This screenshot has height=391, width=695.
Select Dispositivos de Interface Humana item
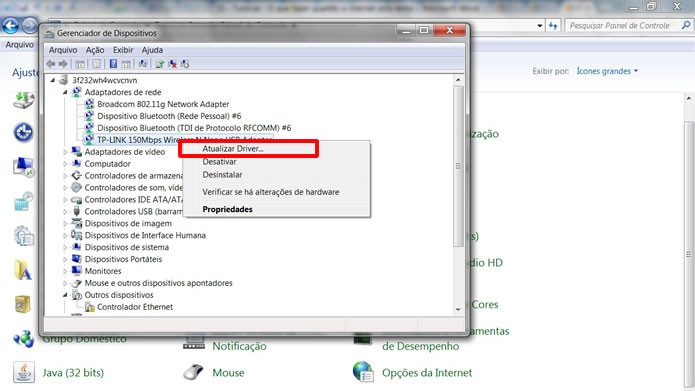[145, 235]
